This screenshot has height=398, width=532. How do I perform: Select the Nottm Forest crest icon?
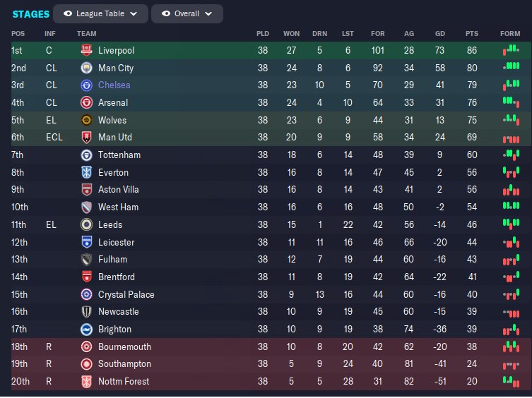pos(87,381)
